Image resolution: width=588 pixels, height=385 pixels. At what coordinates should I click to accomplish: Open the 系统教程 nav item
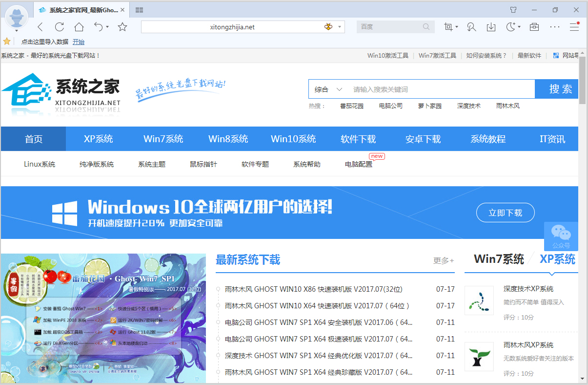488,139
